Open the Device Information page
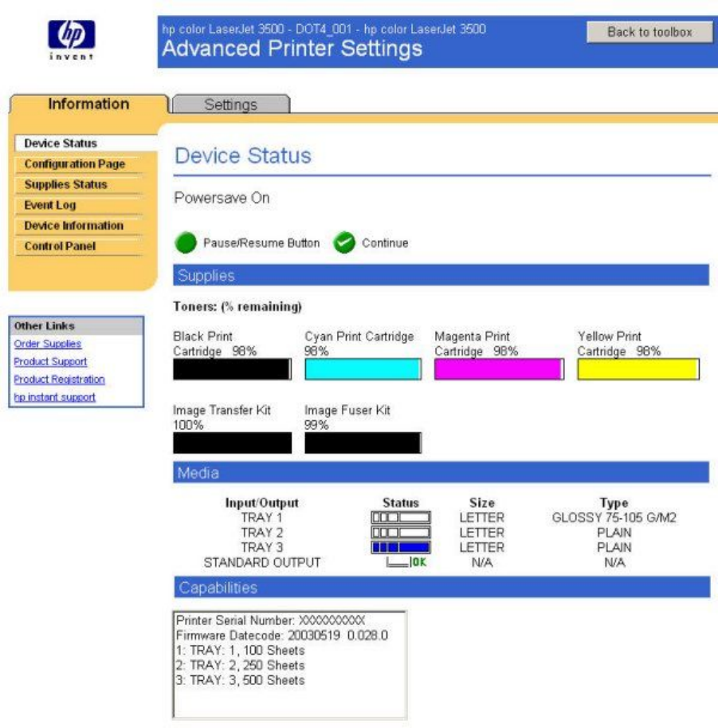 pyautogui.click(x=74, y=226)
